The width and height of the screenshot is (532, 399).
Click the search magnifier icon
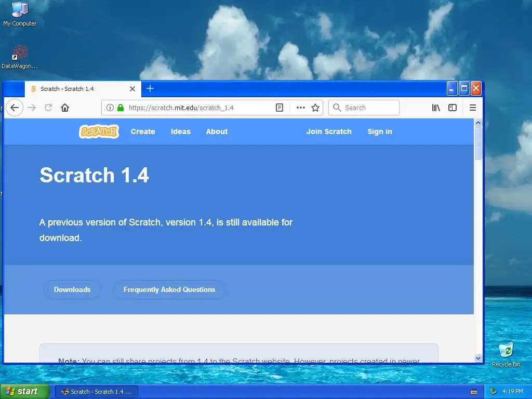pos(337,108)
